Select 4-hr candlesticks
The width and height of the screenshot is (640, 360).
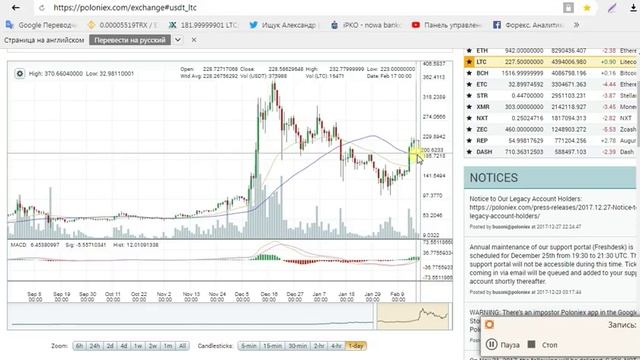pyautogui.click(x=336, y=346)
